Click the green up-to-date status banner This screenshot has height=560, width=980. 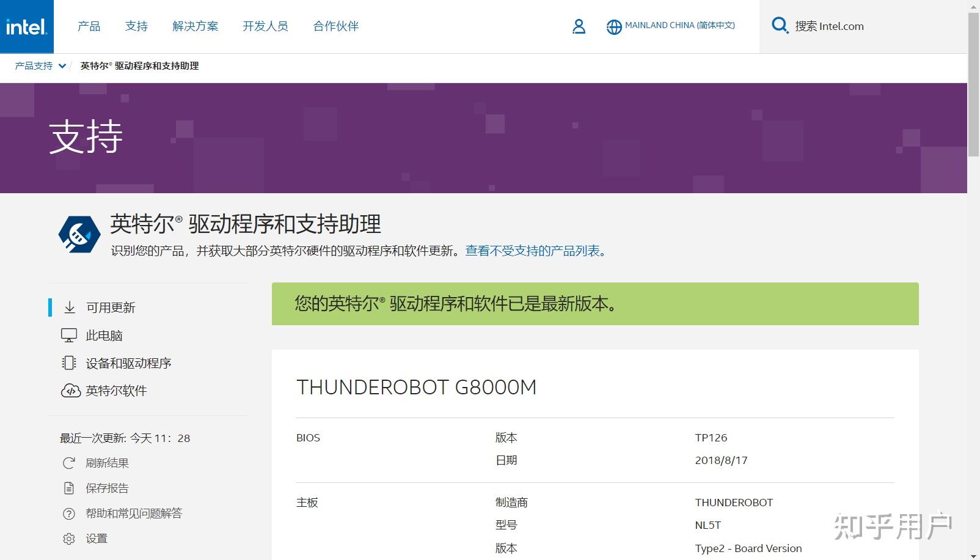[595, 304]
